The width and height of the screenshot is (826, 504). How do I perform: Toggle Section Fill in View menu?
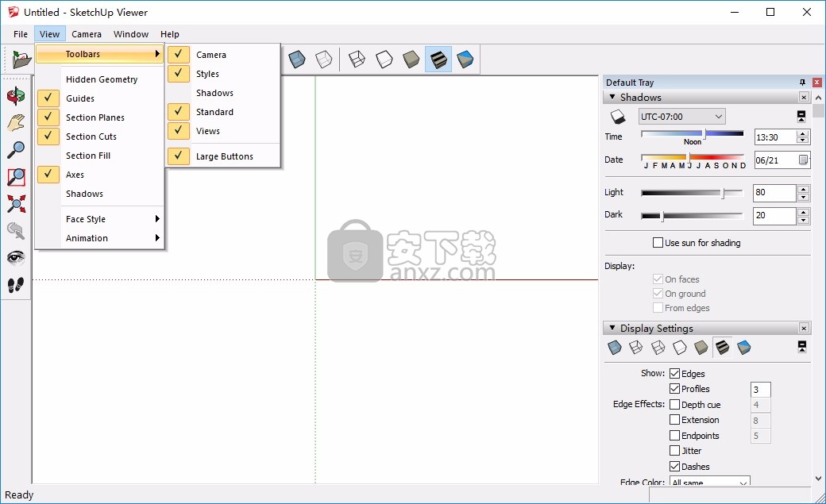click(100, 156)
